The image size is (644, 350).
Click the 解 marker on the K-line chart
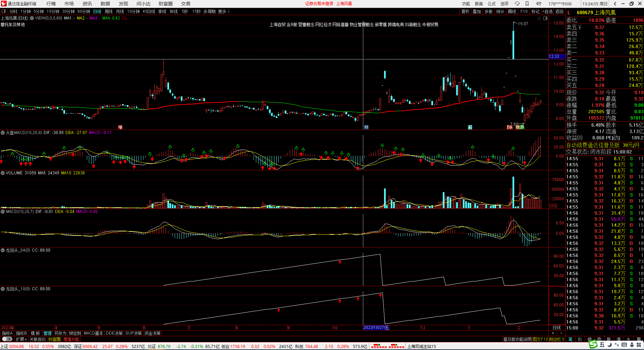(x=470, y=127)
